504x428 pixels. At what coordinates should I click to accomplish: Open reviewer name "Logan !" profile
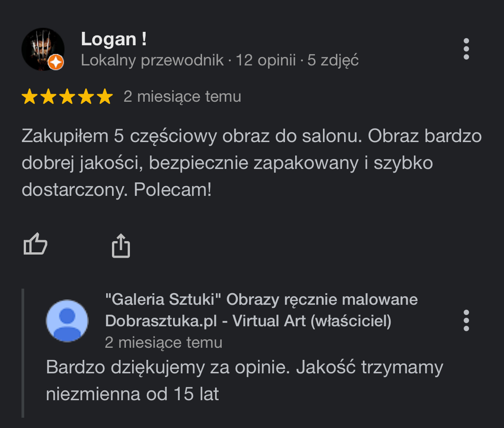coord(114,39)
